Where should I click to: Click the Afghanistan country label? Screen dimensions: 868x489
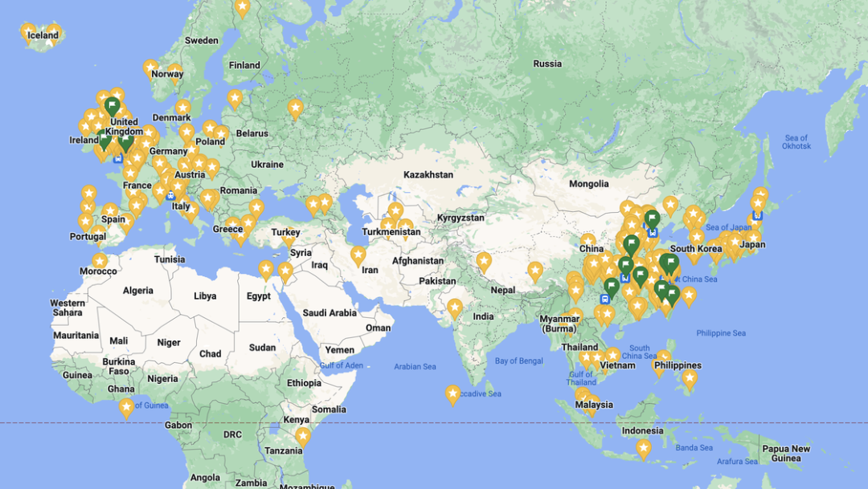pos(418,260)
